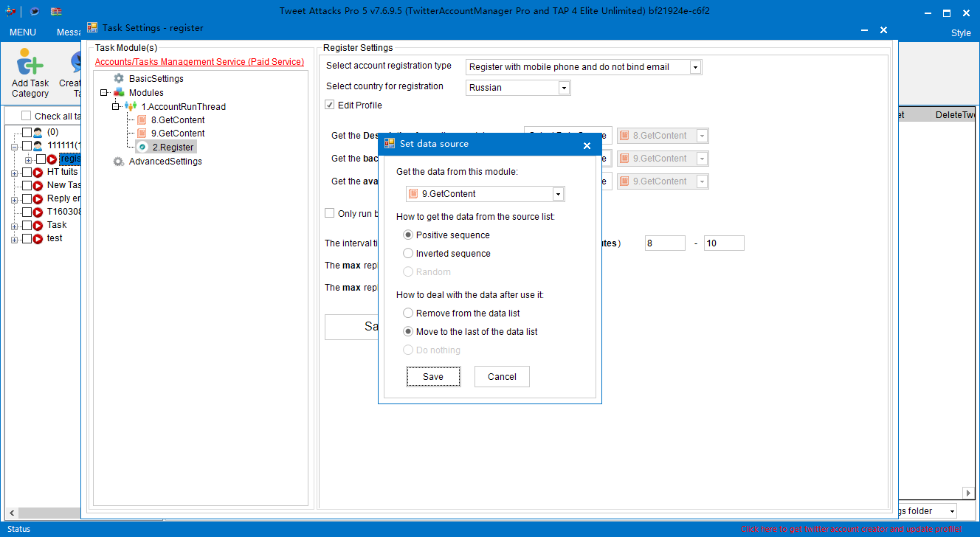Click the Twitter bird icon in title bar
The image size is (980, 537).
click(34, 11)
